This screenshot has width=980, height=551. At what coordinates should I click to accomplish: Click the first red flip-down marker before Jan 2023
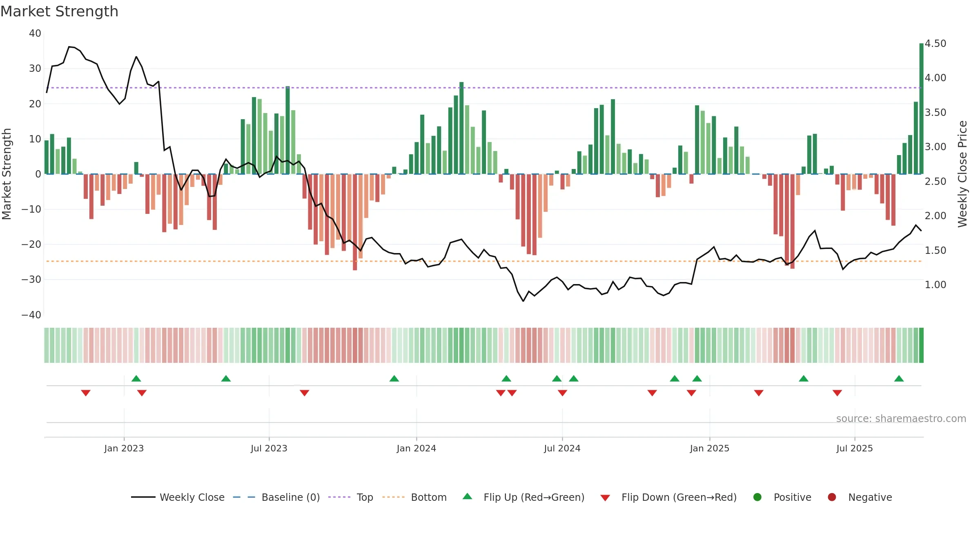click(86, 393)
